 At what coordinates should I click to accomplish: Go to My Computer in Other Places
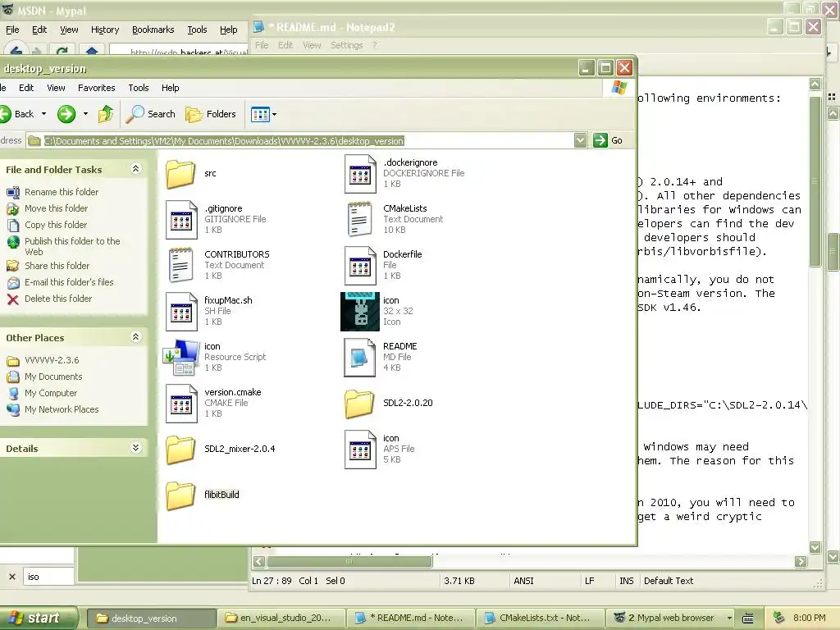(51, 393)
